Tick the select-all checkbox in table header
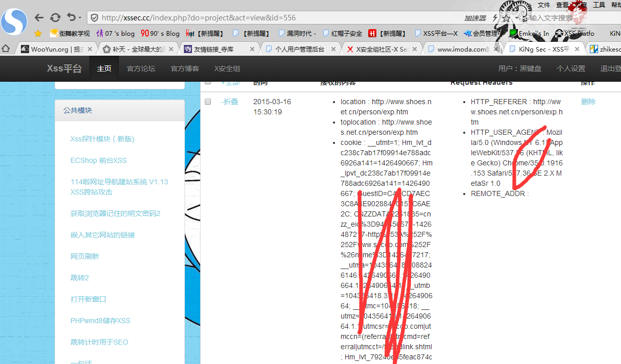Screen dimensions: 621x364 (208, 83)
